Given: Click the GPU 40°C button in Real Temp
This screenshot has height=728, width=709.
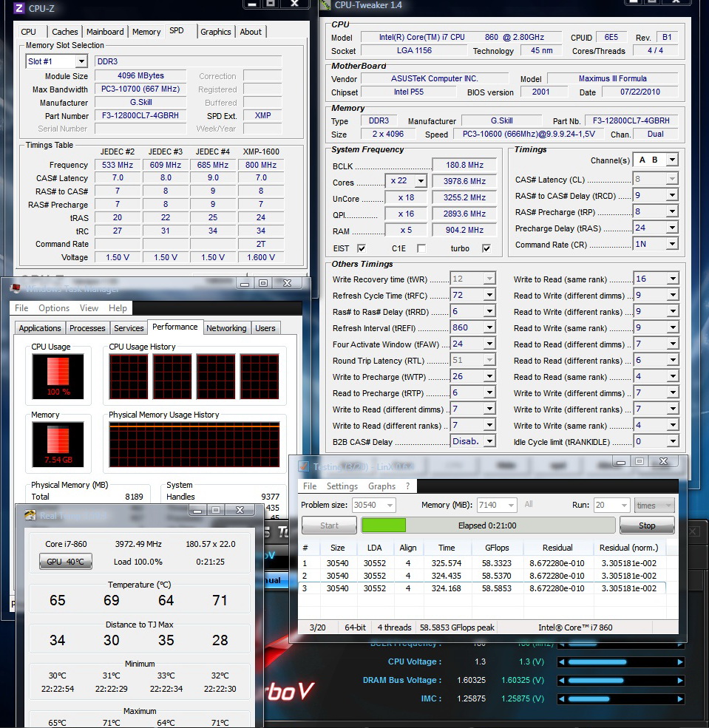Looking at the screenshot, I should pyautogui.click(x=66, y=561).
